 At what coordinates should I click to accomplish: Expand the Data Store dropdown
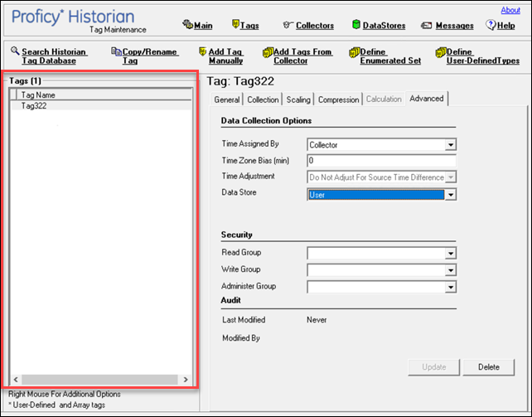tap(451, 195)
